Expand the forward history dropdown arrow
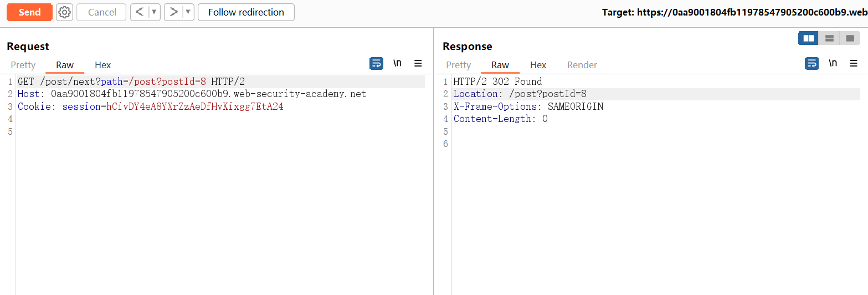Image resolution: width=868 pixels, height=295 pixels. (188, 12)
